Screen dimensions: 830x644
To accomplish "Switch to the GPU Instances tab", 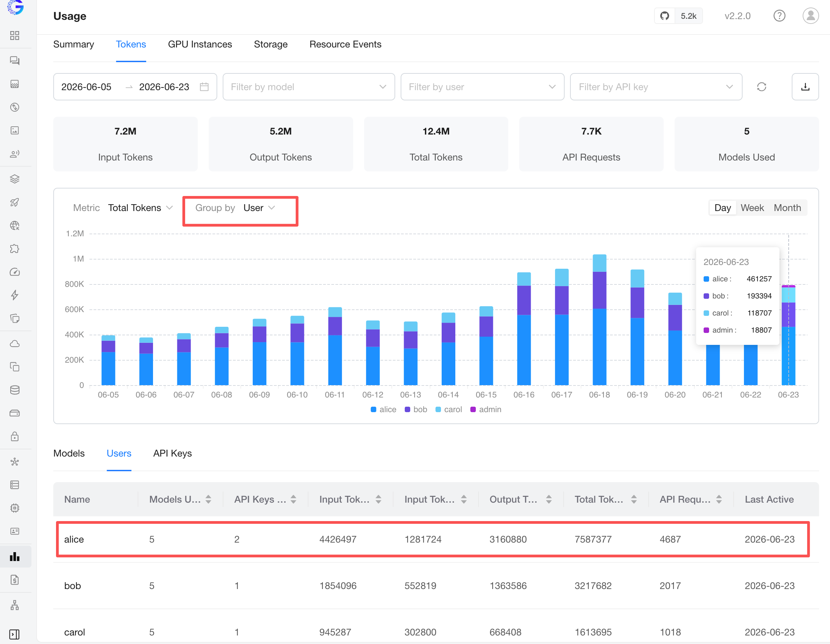I will tap(200, 44).
